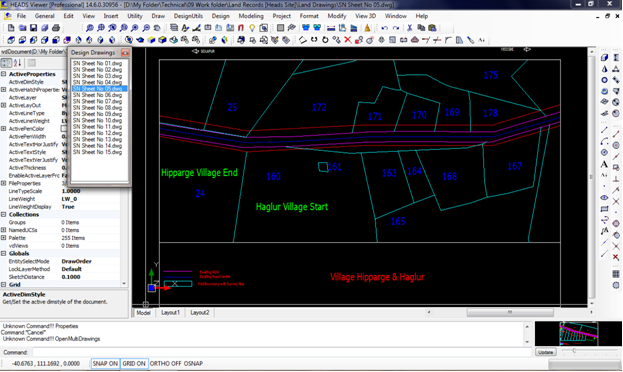
Task: Click the Open folder toolbar icon
Action: [23, 28]
